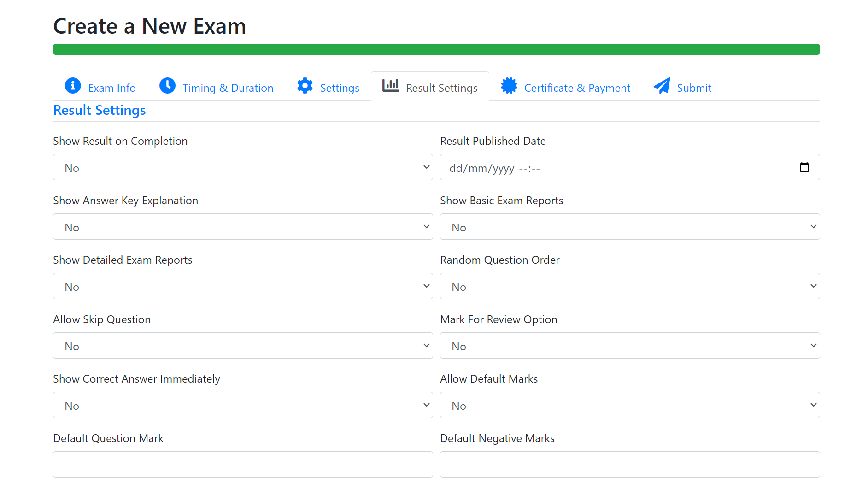Click the green exam progress bar
The width and height of the screenshot is (868, 490).
(436, 49)
